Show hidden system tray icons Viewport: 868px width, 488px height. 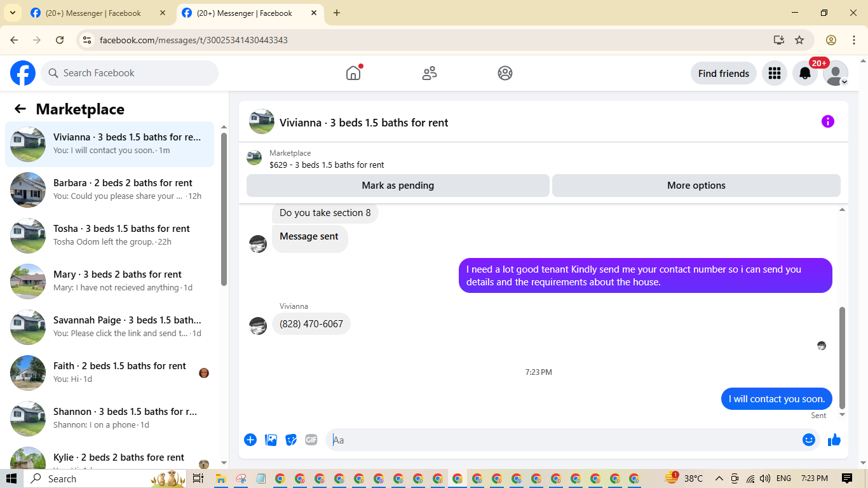[719, 478]
